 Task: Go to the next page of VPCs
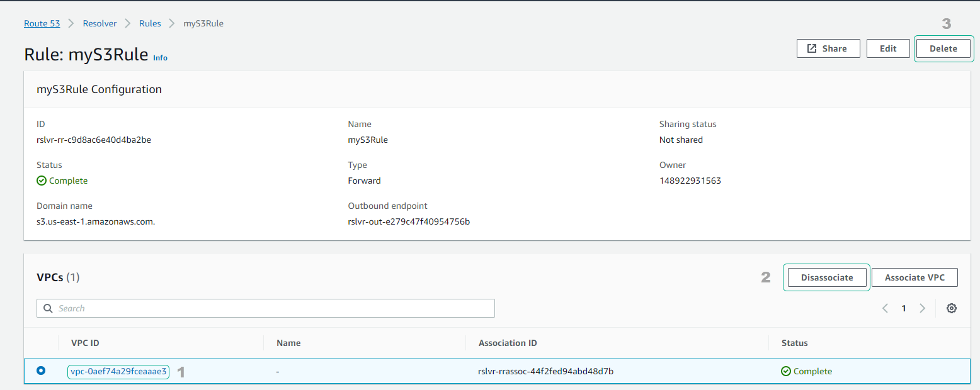(923, 308)
